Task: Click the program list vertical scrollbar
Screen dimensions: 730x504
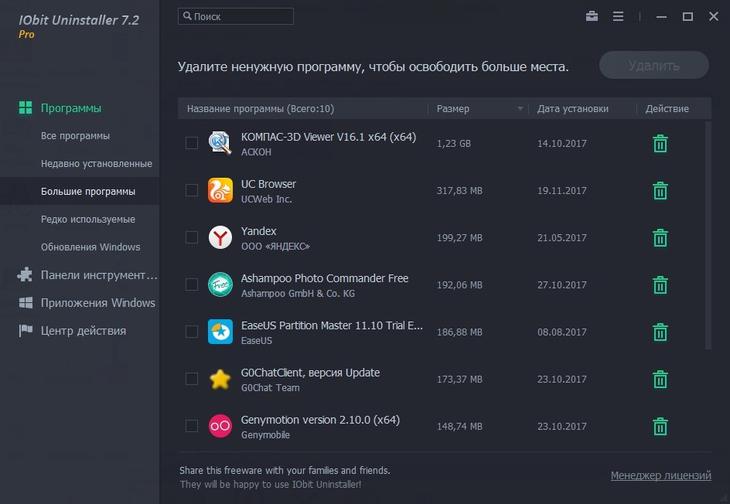Action: (x=708, y=235)
